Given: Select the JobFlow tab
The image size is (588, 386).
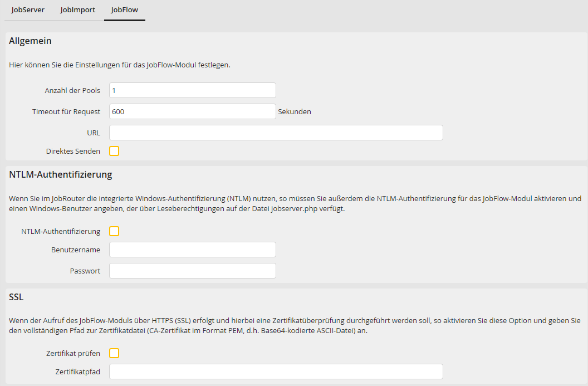Looking at the screenshot, I should [125, 10].
